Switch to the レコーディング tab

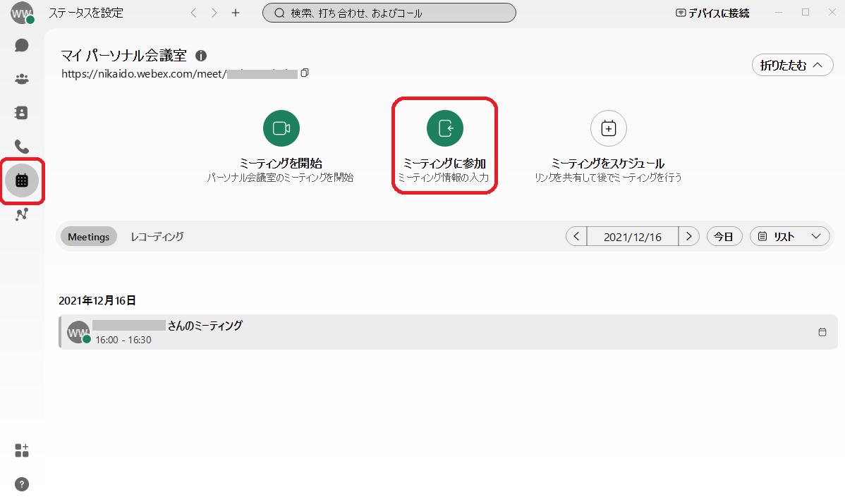coord(157,236)
